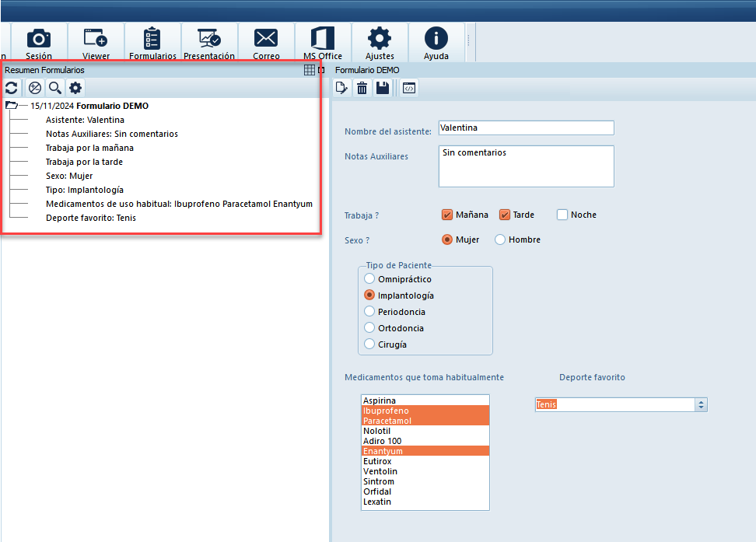Select Nolotil in the medications list
Viewport: 756px width, 542px height.
click(x=376, y=431)
